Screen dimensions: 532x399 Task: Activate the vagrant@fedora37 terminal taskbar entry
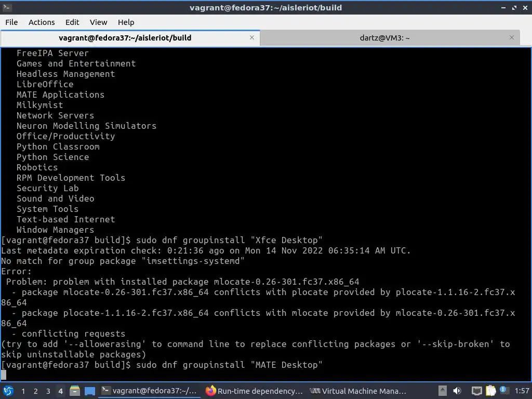(149, 391)
